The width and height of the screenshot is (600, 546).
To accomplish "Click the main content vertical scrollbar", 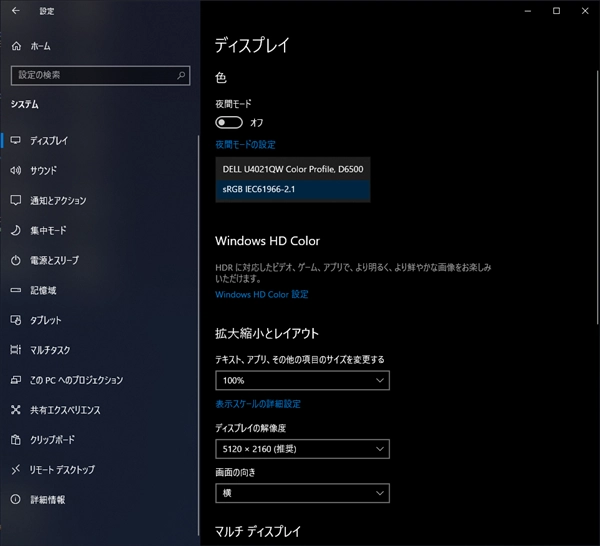I will [x=598, y=197].
